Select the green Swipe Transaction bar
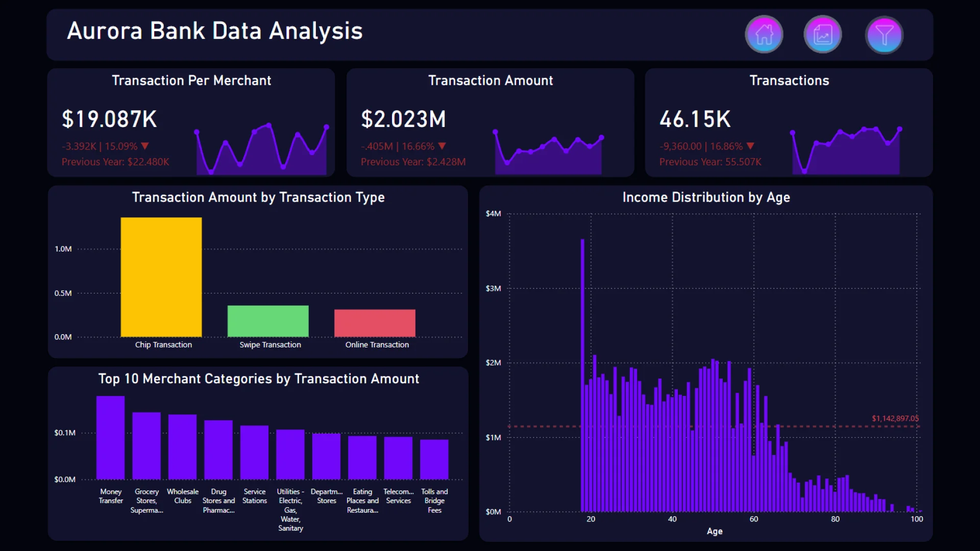This screenshot has height=551, width=980. point(268,321)
